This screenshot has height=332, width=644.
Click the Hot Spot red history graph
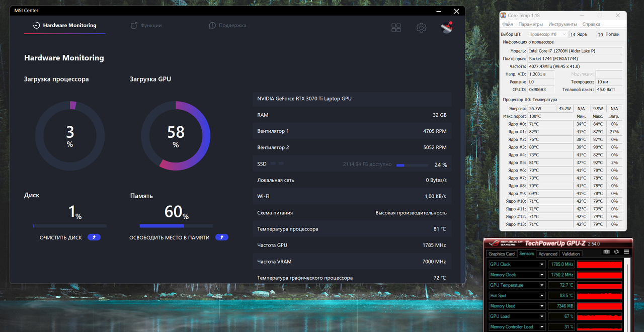click(x=599, y=296)
